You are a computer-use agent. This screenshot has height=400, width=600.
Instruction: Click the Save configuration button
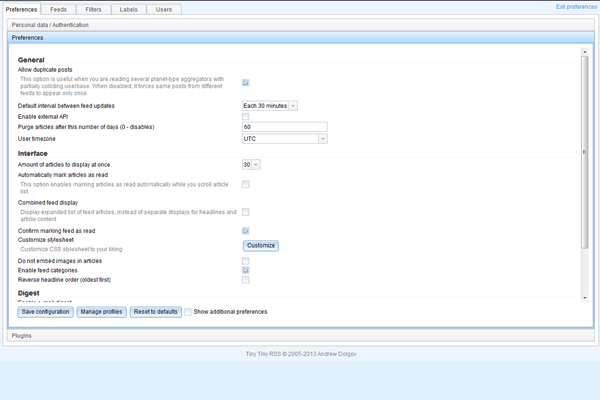[45, 312]
